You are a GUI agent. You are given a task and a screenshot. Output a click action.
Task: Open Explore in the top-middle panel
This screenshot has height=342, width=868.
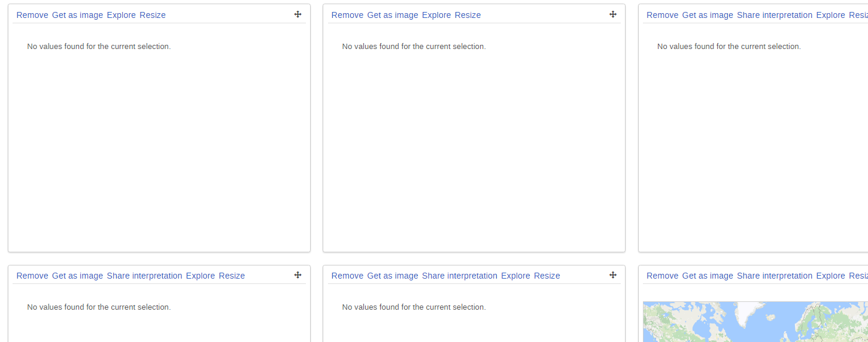[436, 15]
